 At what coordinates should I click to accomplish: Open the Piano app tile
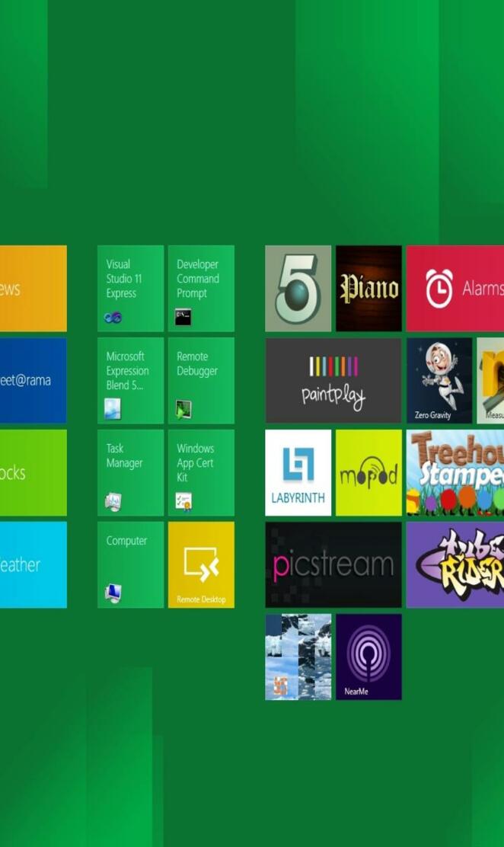tap(368, 289)
